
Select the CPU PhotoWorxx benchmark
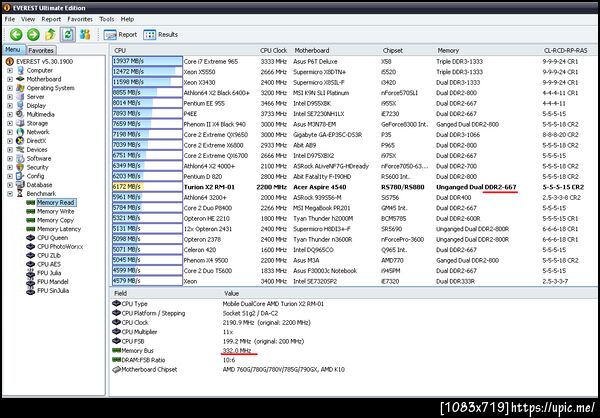click(60, 247)
